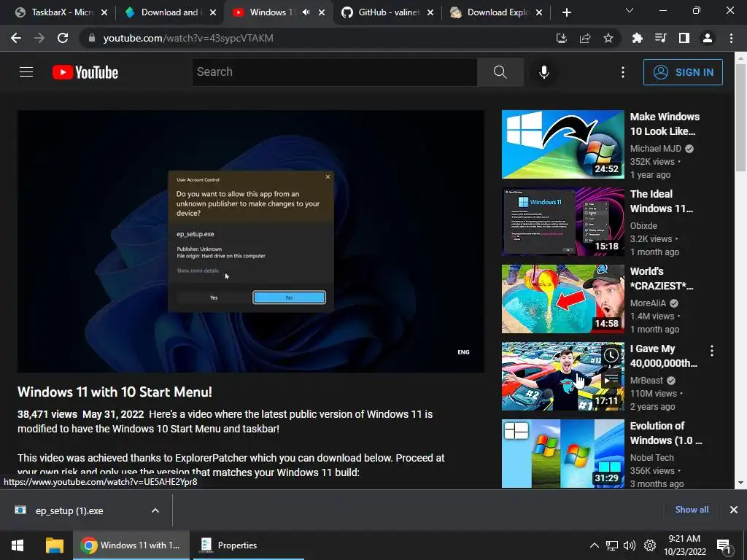Click the page scrollbar thumb
The image size is (747, 560).
(741, 117)
